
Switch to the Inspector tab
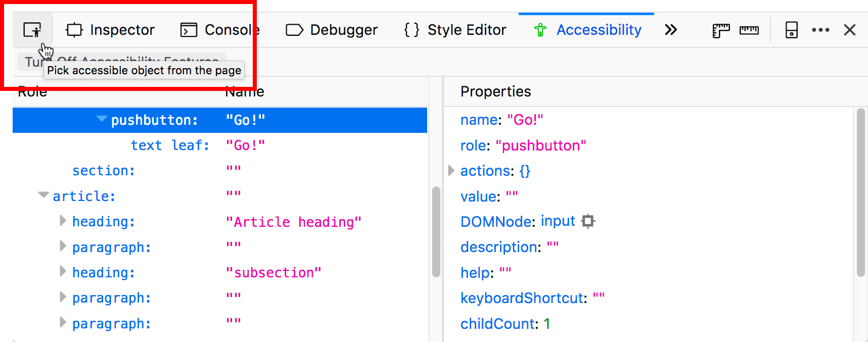point(110,30)
